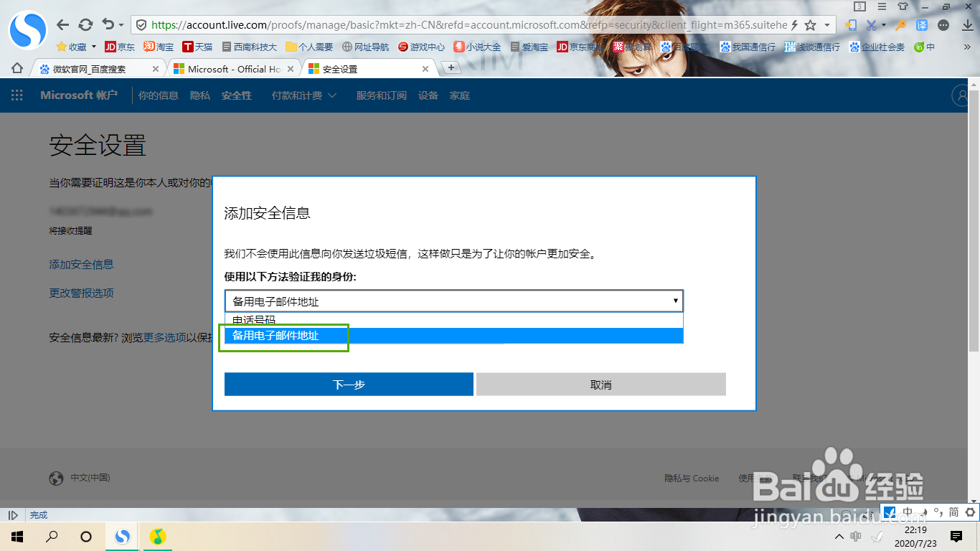
Task: Click inside the address bar
Action: pos(430,24)
